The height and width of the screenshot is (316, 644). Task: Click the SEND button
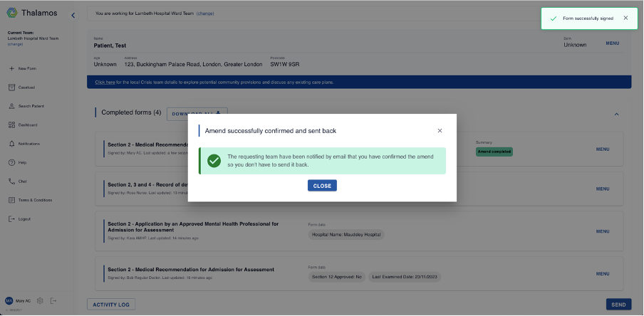point(618,305)
